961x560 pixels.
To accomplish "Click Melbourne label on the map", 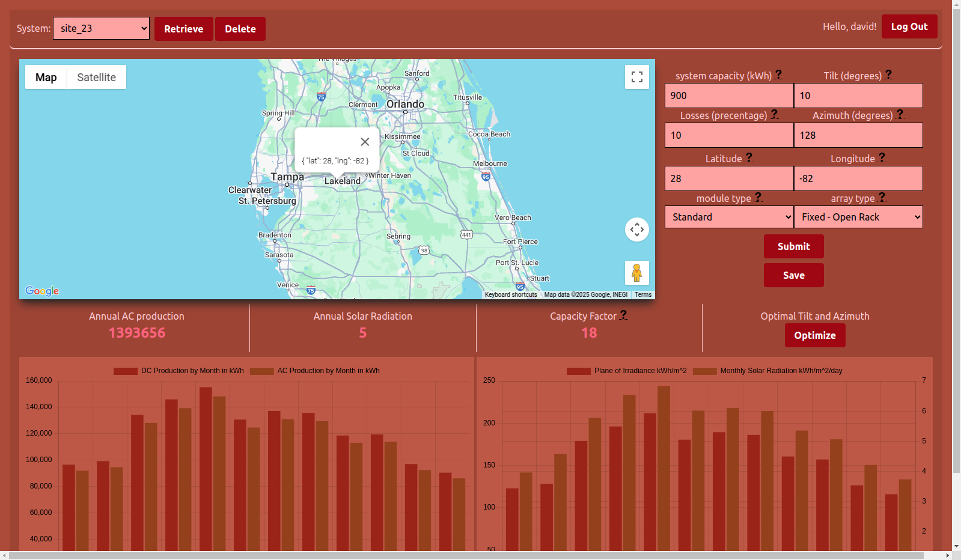I will [490, 163].
